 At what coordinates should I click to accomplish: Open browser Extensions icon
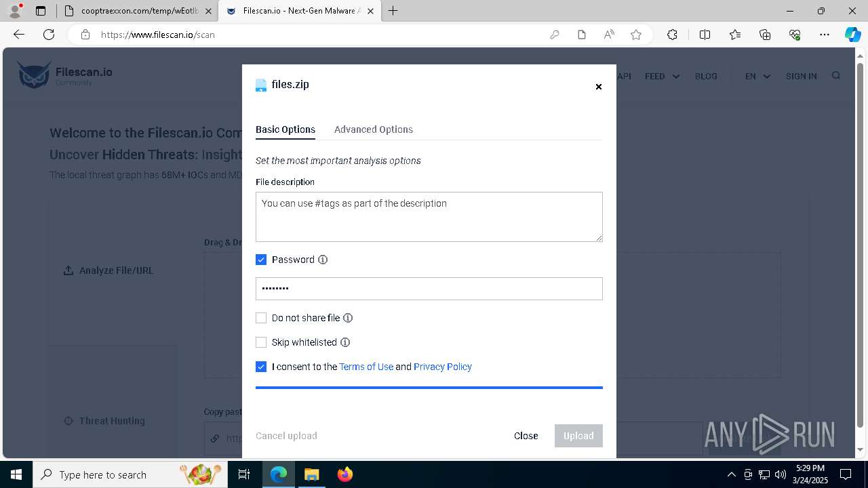(672, 35)
